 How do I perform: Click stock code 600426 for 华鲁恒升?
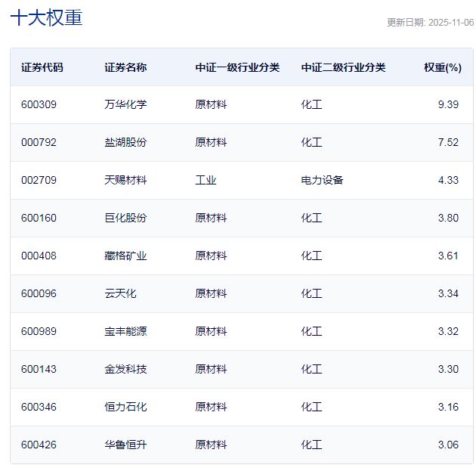[x=39, y=445]
